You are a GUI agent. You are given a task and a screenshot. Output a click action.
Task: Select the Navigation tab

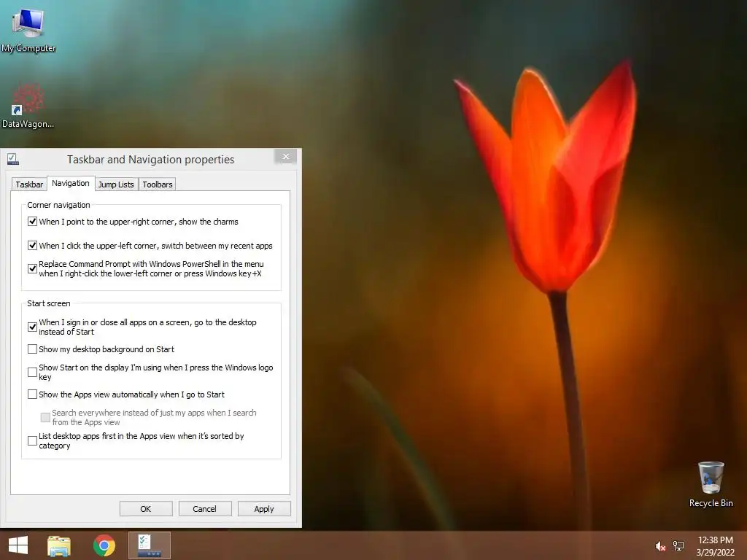tap(71, 183)
